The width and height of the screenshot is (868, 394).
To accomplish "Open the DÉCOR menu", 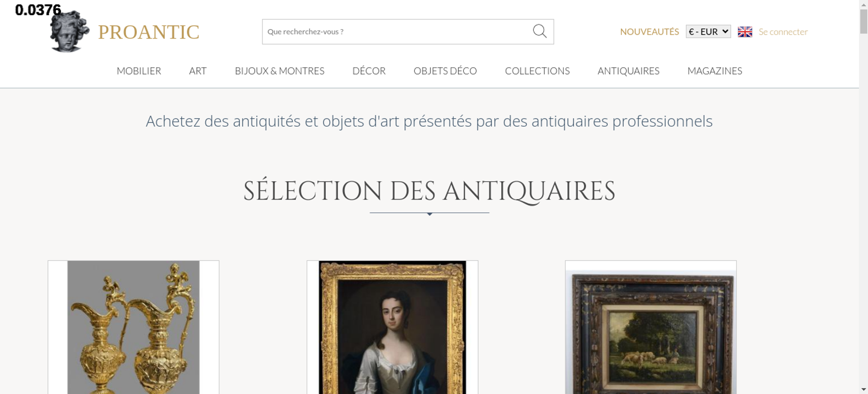I will [x=369, y=71].
